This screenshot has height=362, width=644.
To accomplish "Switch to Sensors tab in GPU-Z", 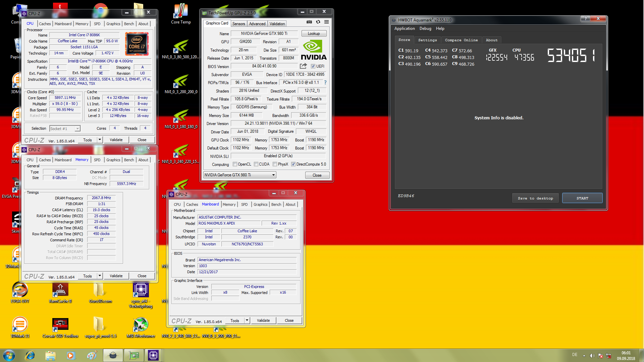I will pyautogui.click(x=238, y=24).
